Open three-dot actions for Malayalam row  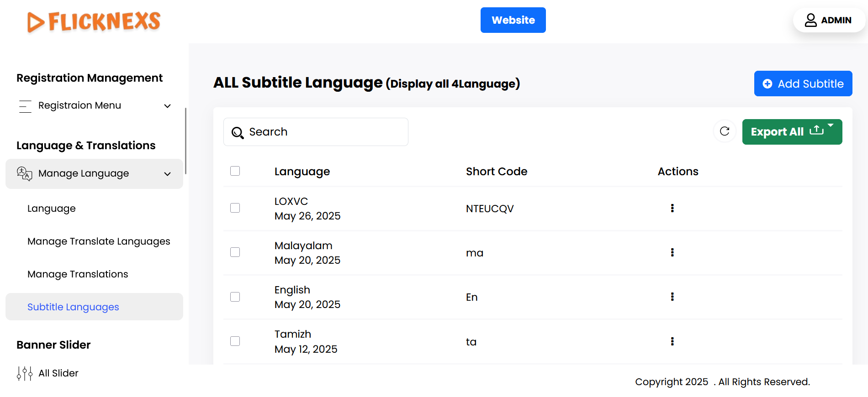coord(672,252)
